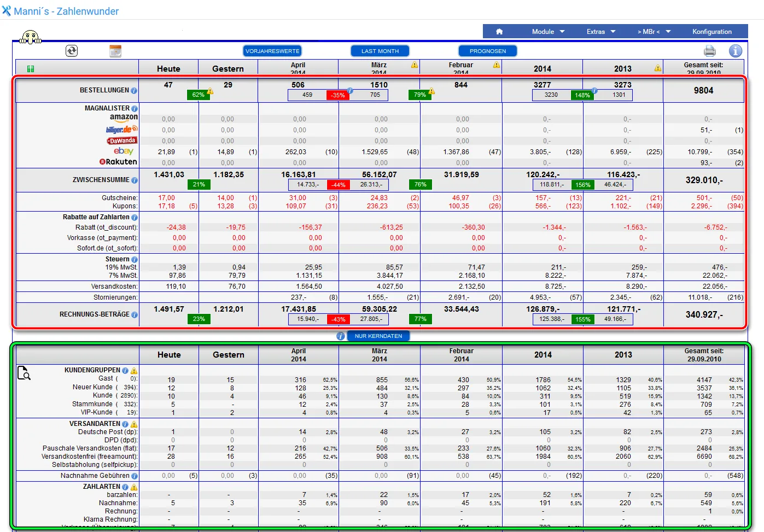Click warning triangle next to März header
764x532 pixels.
415,65
